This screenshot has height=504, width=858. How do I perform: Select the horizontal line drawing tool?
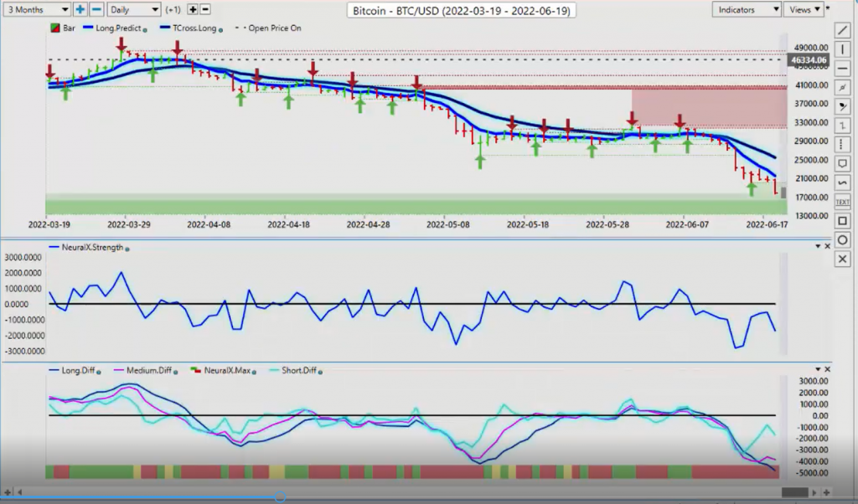[843, 69]
